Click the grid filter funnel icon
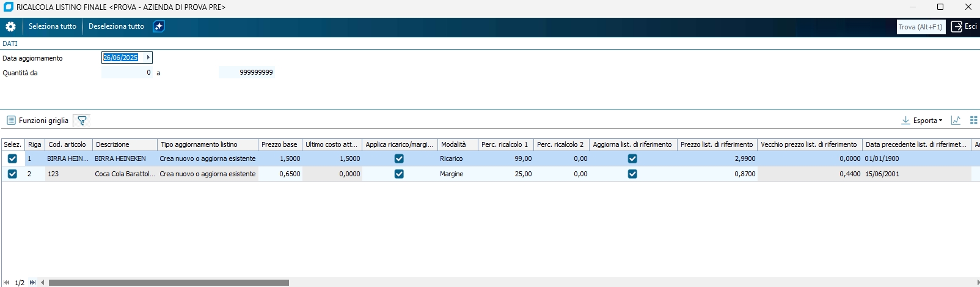This screenshot has width=980, height=287. pos(82,121)
